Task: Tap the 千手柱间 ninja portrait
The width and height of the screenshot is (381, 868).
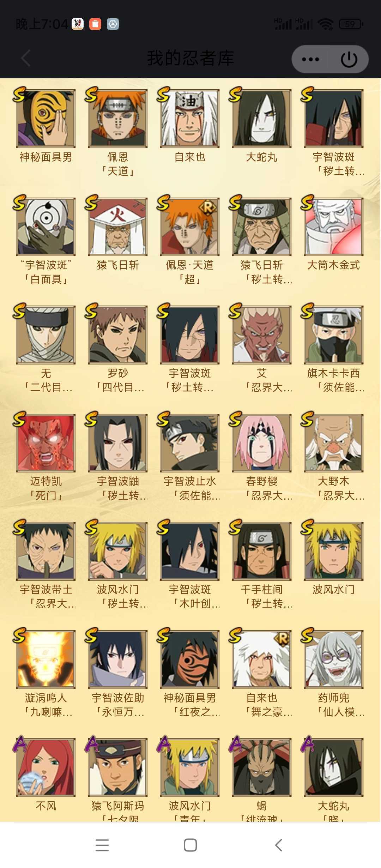Action: pos(261,551)
